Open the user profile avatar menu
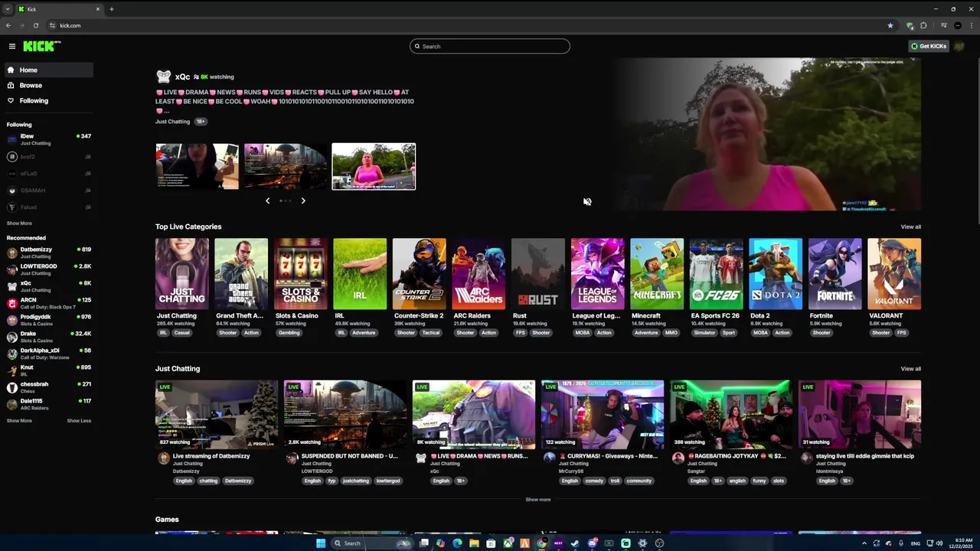This screenshot has height=551, width=980. tap(960, 46)
